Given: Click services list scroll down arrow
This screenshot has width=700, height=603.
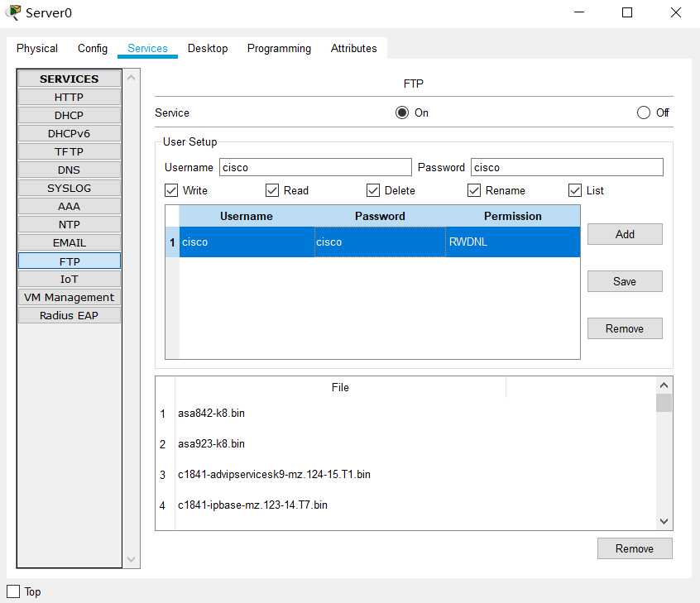Looking at the screenshot, I should (x=132, y=559).
